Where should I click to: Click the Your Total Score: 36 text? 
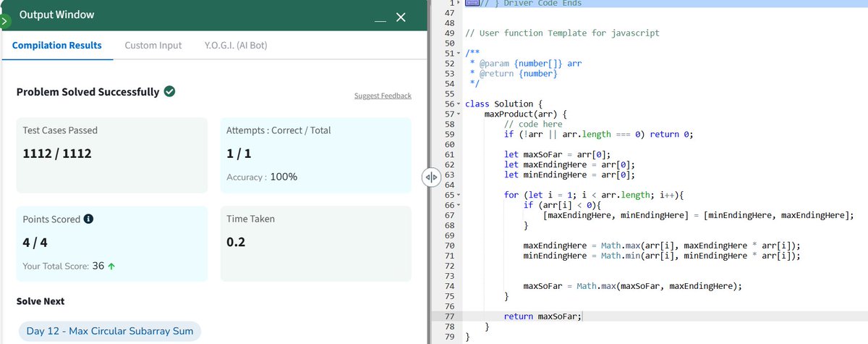[63, 266]
